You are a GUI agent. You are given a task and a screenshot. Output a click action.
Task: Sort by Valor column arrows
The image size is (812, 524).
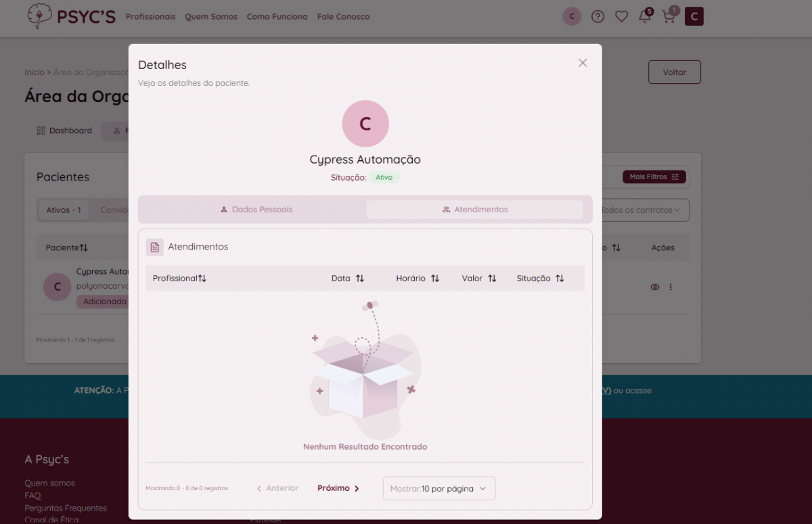click(x=492, y=279)
